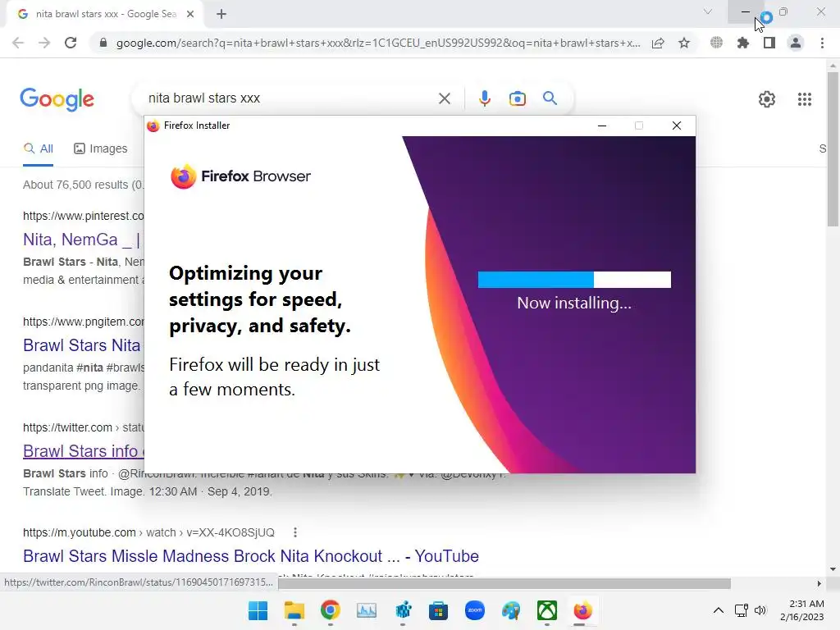Click the vertical page scrollbar thumb
This screenshot has height=630, width=840.
pyautogui.click(x=833, y=149)
